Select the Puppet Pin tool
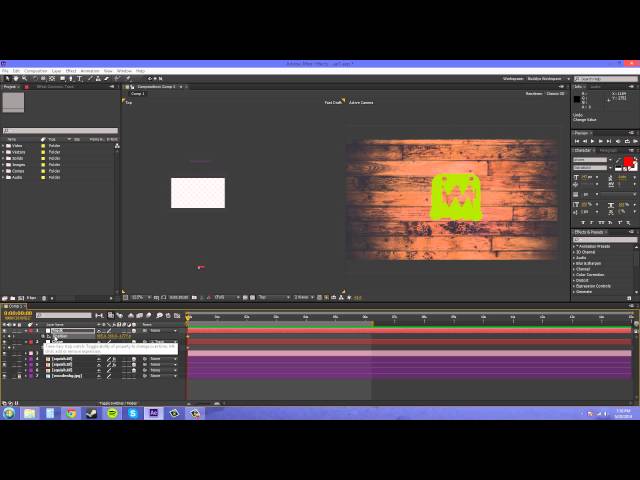 click(128, 78)
